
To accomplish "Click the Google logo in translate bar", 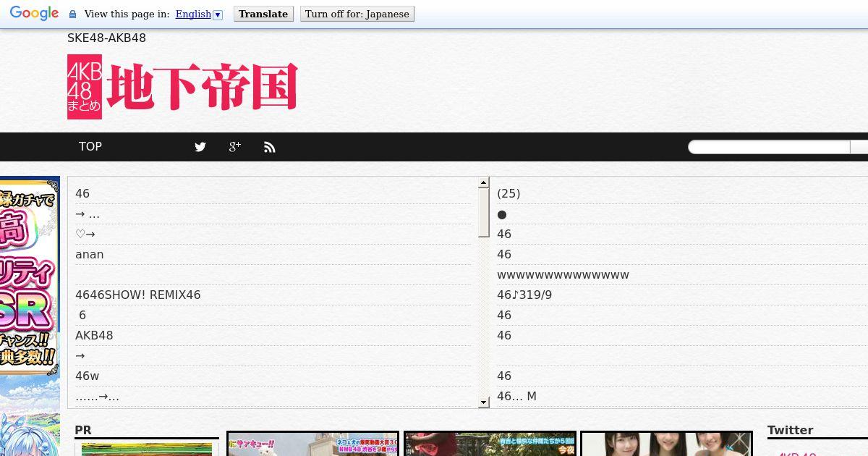I will (34, 14).
